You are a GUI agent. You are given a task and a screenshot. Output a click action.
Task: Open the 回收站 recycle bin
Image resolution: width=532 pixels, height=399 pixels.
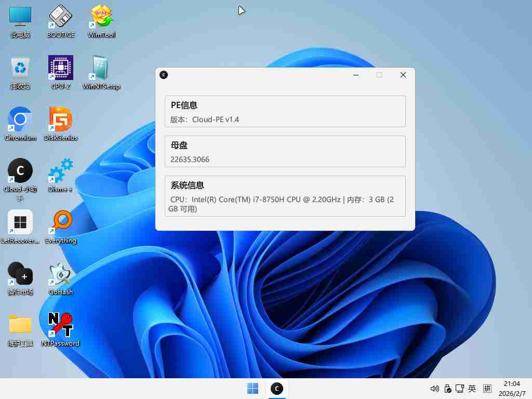coord(20,69)
